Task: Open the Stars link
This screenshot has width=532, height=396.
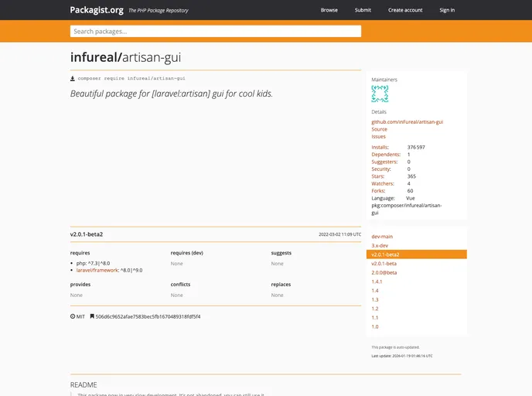Action: coord(377,176)
